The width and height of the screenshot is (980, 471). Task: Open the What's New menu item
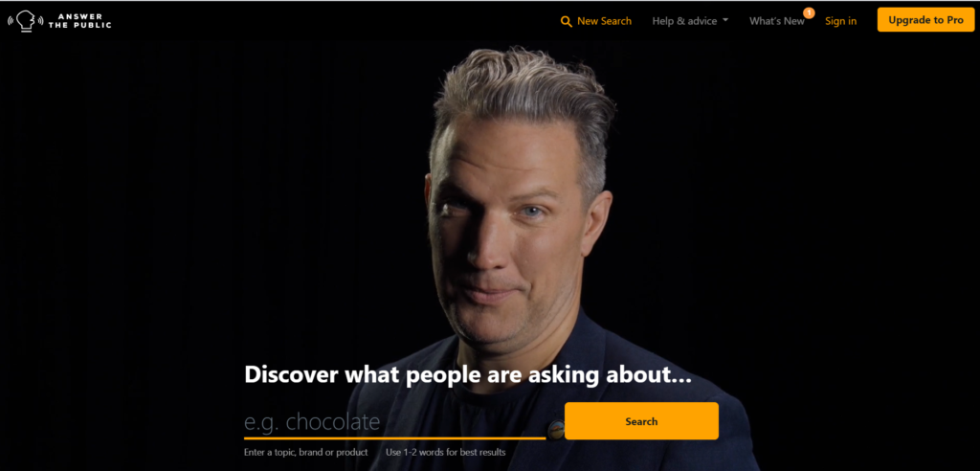click(777, 21)
